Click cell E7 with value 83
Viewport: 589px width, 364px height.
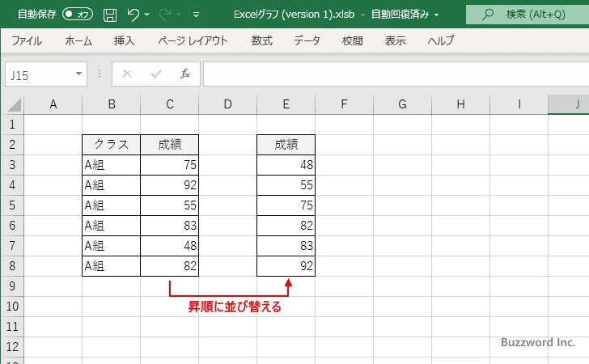click(x=286, y=246)
